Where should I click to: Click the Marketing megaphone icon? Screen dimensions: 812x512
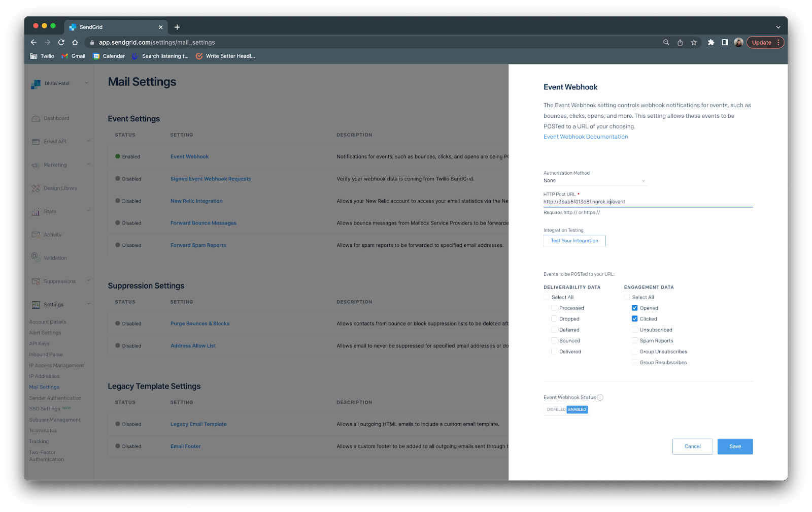(x=36, y=165)
